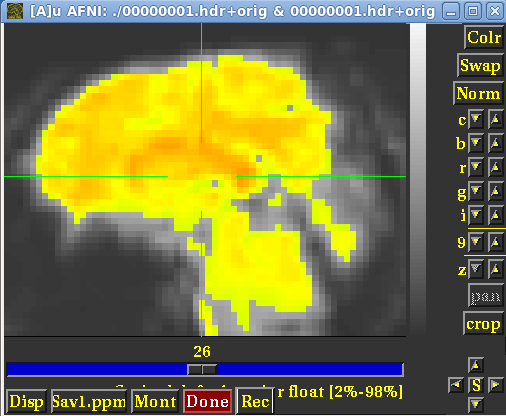Toggle the crop button
The width and height of the screenshot is (506, 416).
pos(483,323)
